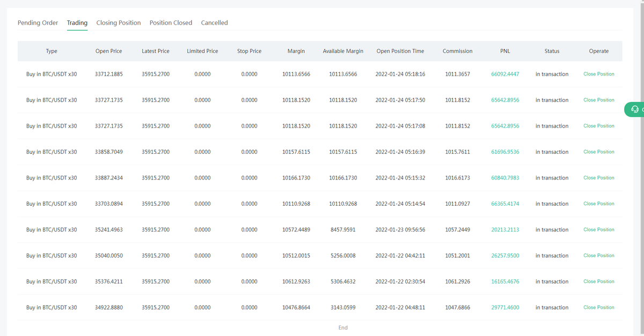The width and height of the screenshot is (644, 336).
Task: Close Position for PNL 16165.4676 row
Action: point(599,281)
